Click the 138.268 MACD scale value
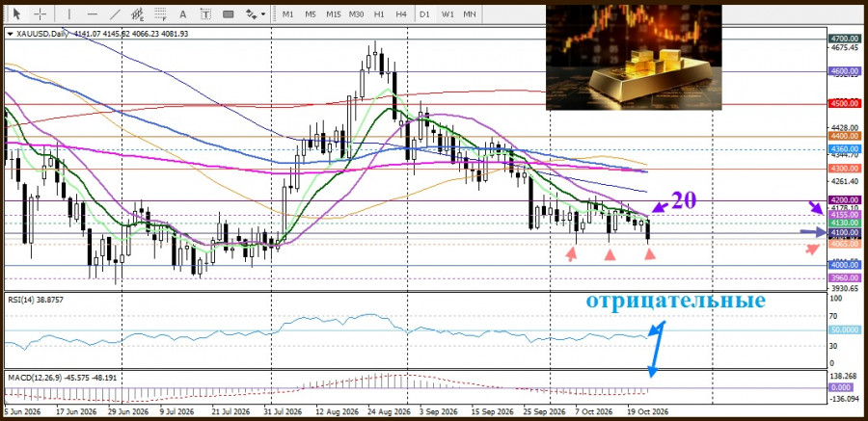 [845, 375]
